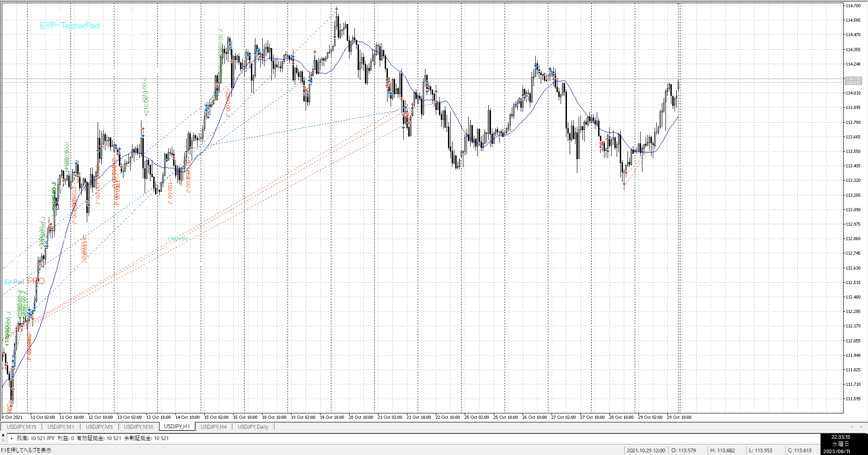
Task: Click the left tab scroll arrow
Action: 852,427
